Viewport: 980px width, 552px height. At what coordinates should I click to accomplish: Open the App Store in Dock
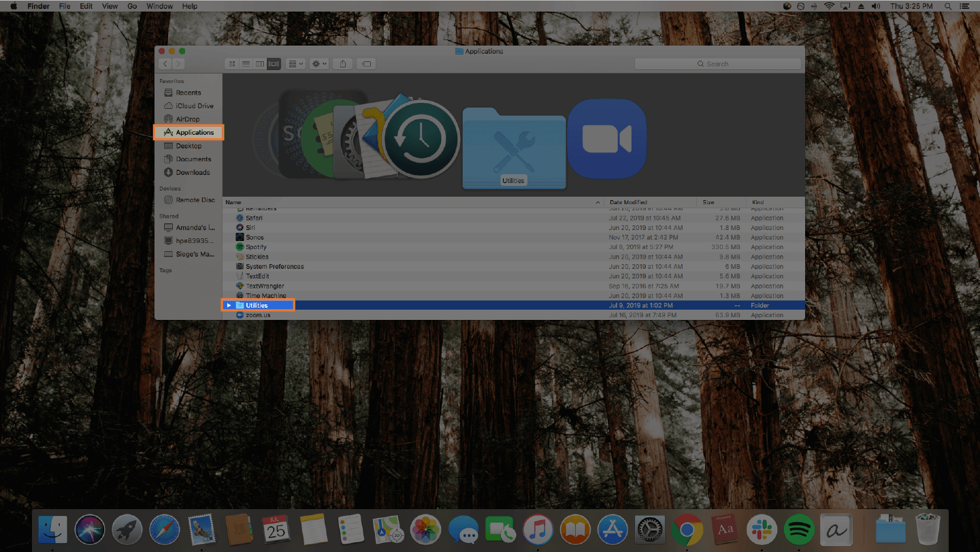(x=612, y=529)
